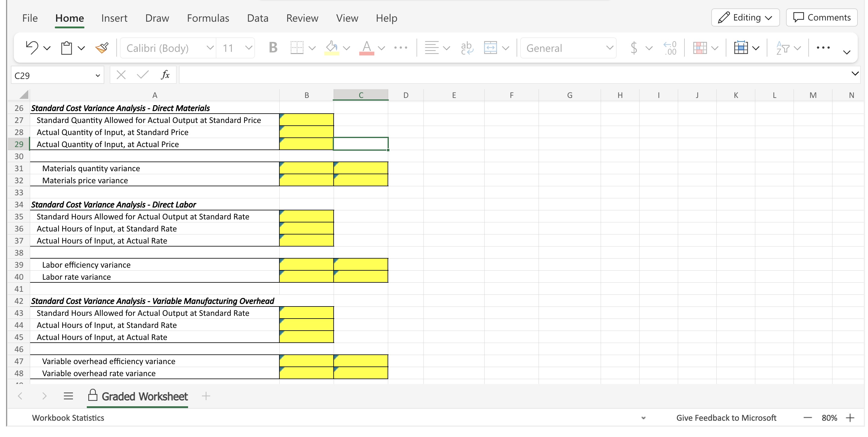The height and width of the screenshot is (437, 868).
Task: Switch to the Data tab
Action: 257,18
